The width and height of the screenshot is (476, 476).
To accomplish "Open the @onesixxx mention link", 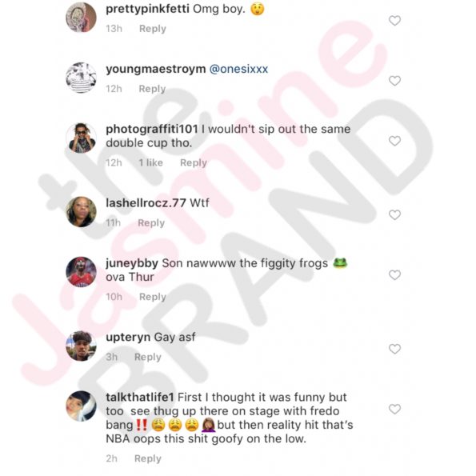I will 238,69.
